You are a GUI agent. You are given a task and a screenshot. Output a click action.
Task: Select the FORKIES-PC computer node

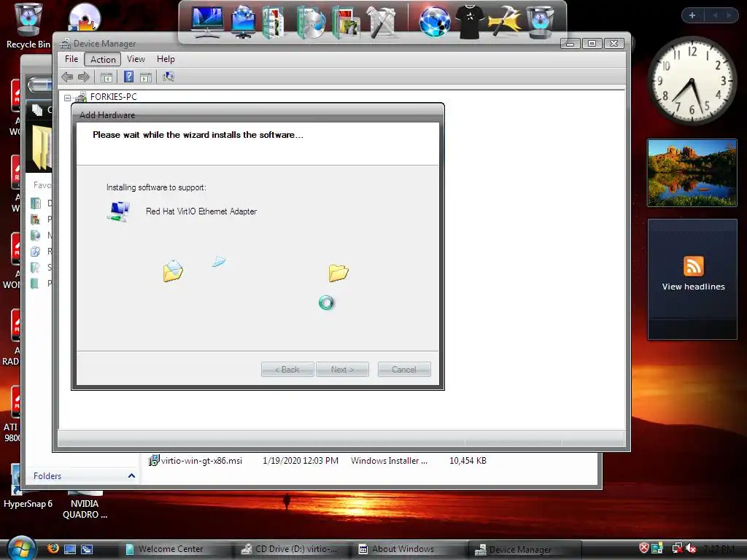pyautogui.click(x=113, y=97)
